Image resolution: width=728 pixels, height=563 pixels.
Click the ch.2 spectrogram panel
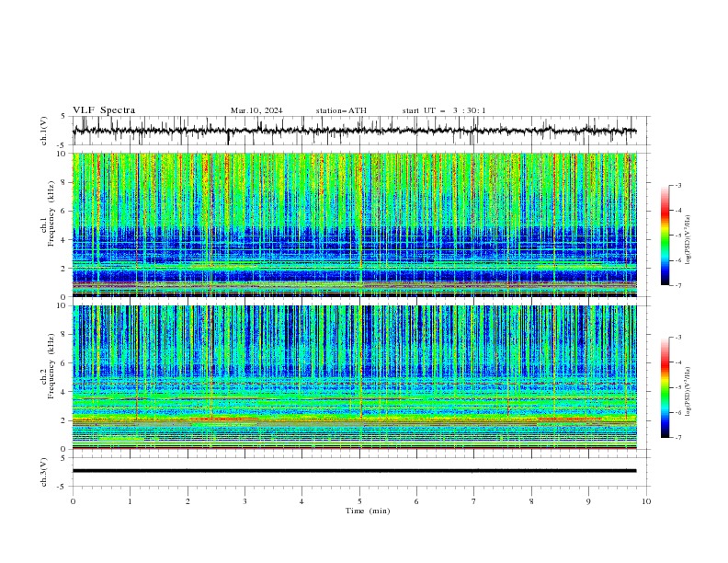[354, 377]
